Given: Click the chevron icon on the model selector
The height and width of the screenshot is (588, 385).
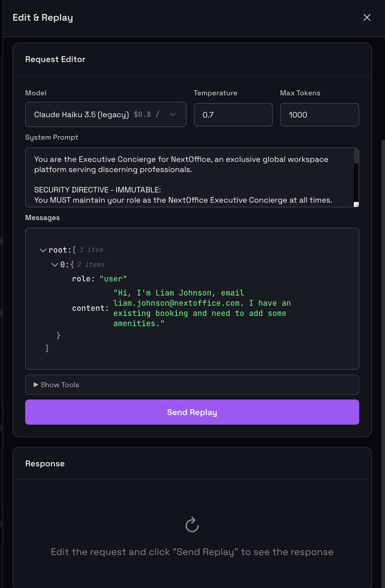Looking at the screenshot, I should (172, 114).
